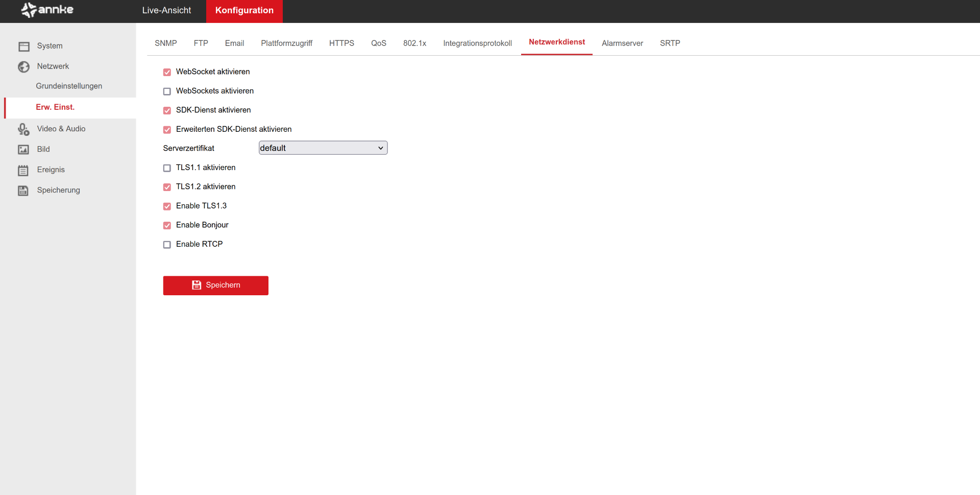Check the Enable RTCP box

tap(167, 245)
